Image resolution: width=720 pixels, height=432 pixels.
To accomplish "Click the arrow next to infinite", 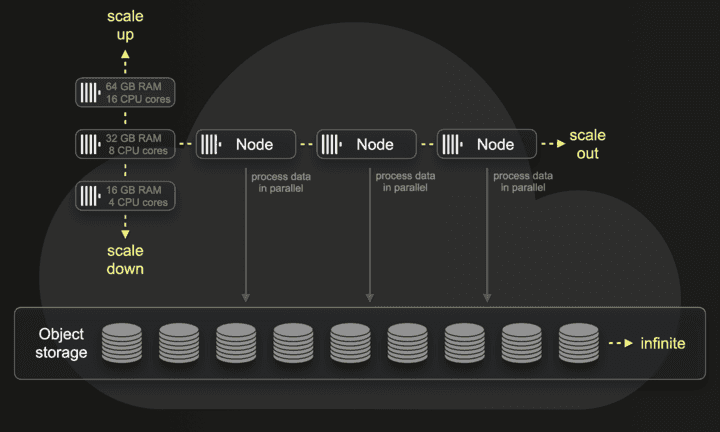I will click(x=621, y=343).
